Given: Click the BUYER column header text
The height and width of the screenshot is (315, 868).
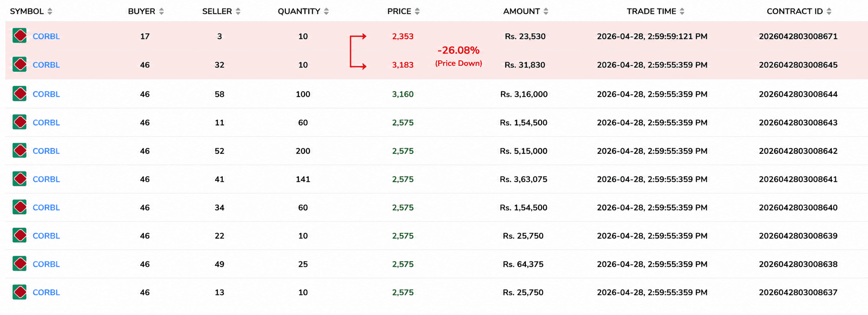Looking at the screenshot, I should coord(141,12).
